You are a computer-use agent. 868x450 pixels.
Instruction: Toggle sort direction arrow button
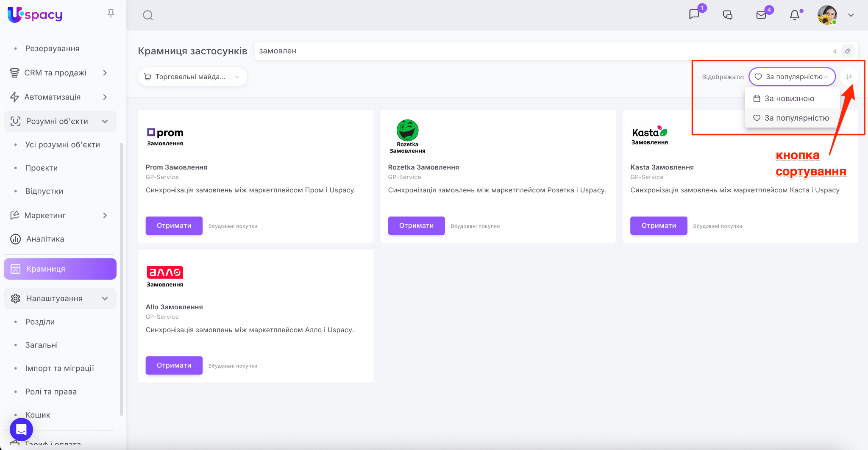tap(849, 77)
